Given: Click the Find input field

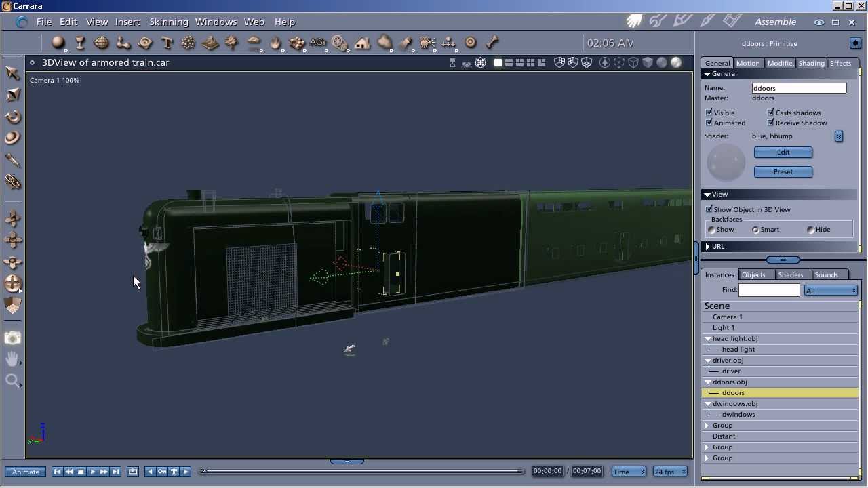Looking at the screenshot, I should tap(769, 290).
